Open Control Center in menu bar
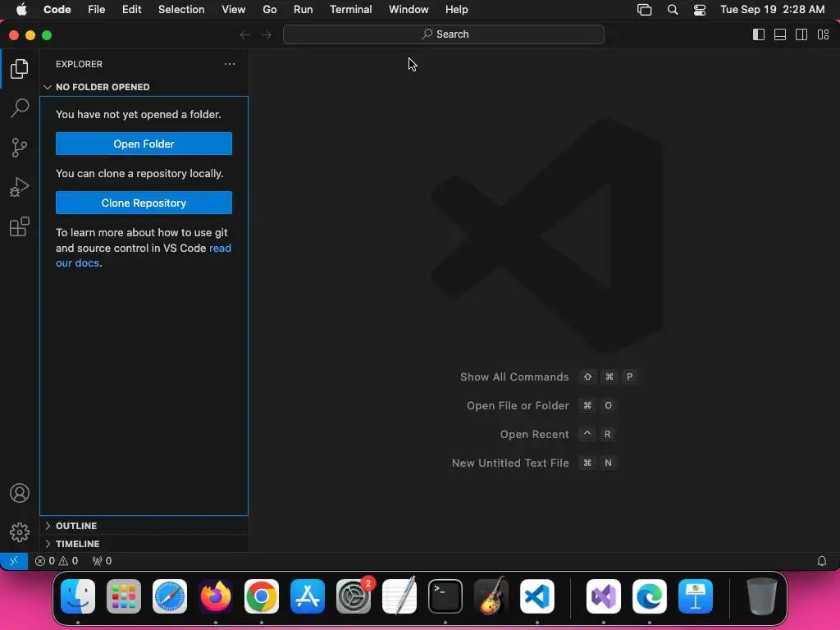840x630 pixels. pyautogui.click(x=699, y=10)
